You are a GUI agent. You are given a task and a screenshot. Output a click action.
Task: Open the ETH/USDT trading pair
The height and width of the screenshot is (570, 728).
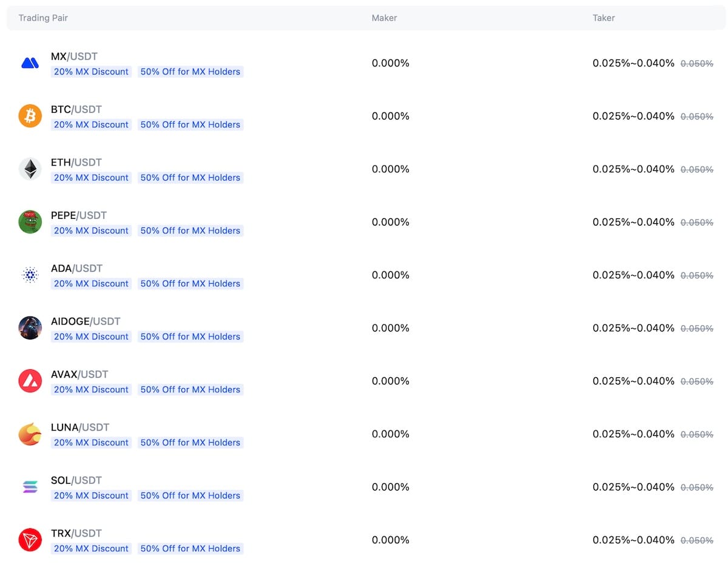point(76,163)
